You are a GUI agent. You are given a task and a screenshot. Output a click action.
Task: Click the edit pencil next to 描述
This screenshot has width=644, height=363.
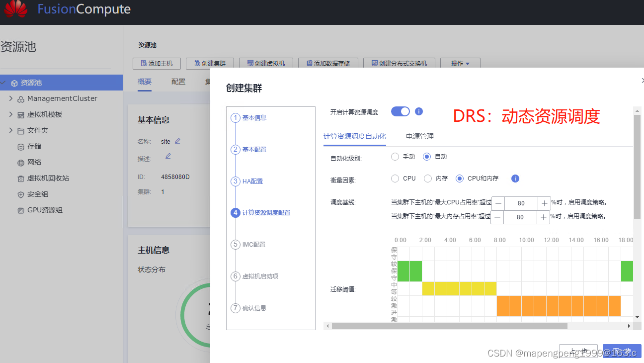tap(168, 156)
